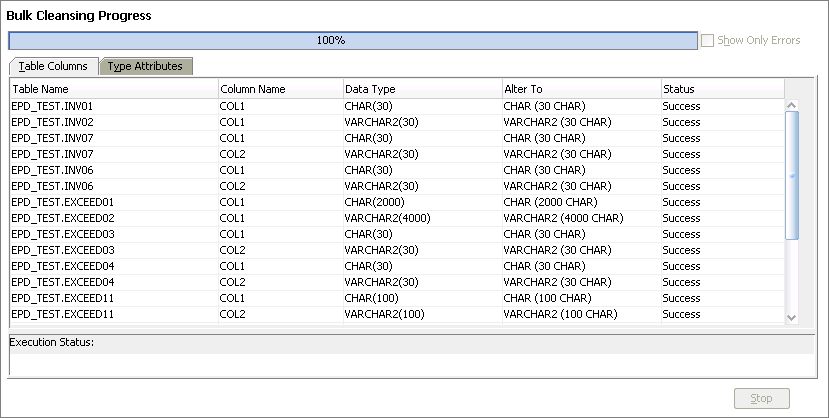The image size is (829, 418).
Task: Click the vertical scrollbar thumb
Action: coord(792,175)
